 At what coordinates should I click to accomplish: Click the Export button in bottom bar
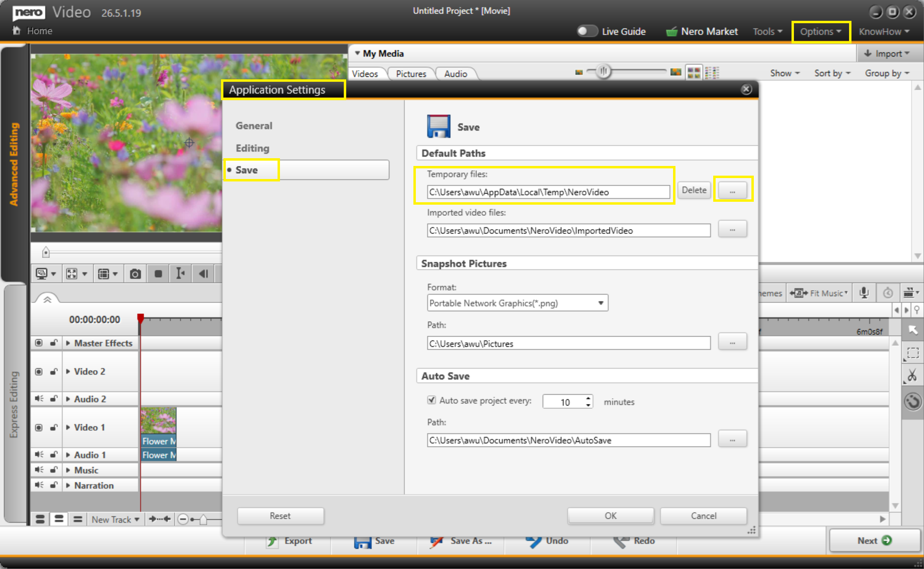[289, 541]
